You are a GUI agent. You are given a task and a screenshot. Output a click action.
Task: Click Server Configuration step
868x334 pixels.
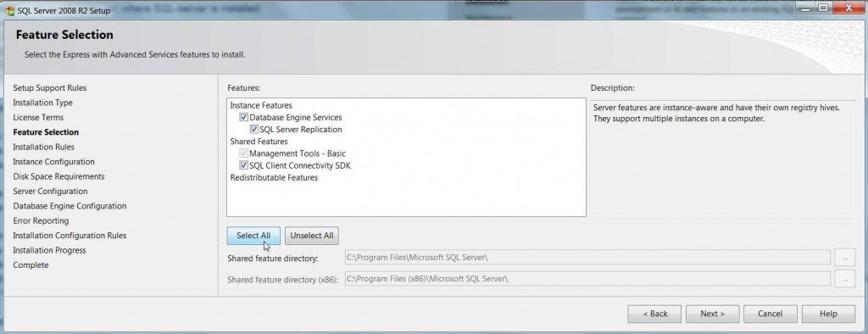click(50, 191)
